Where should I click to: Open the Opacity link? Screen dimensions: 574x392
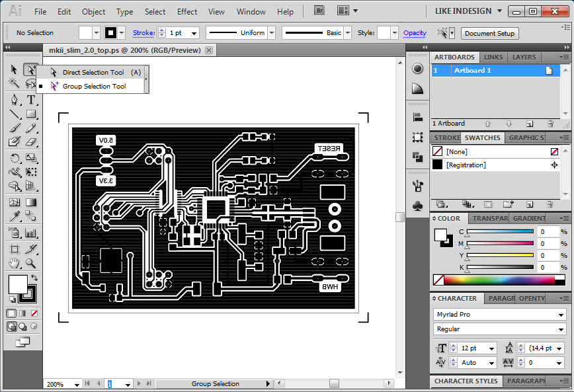click(415, 33)
